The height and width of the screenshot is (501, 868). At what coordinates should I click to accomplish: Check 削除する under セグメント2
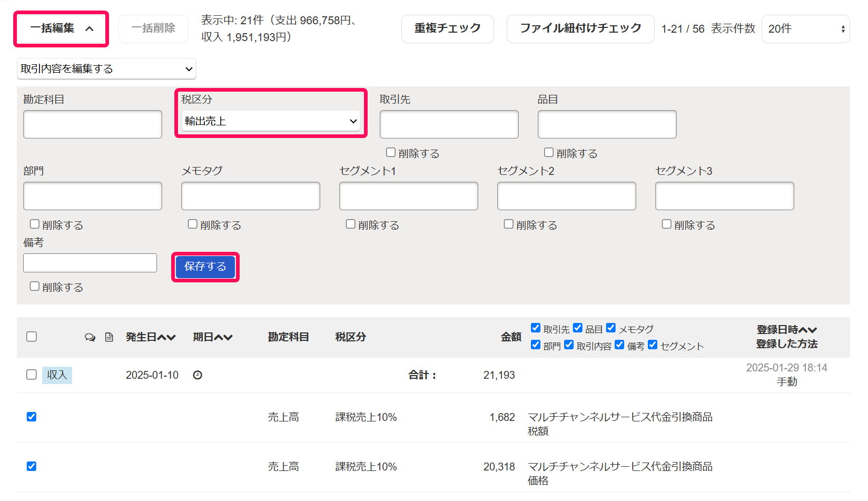pos(509,224)
